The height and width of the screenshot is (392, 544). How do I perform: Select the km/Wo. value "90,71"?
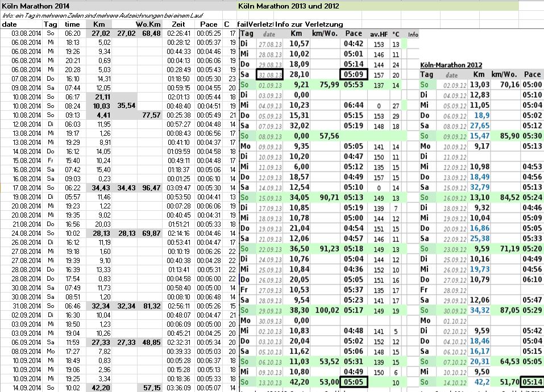click(x=329, y=198)
